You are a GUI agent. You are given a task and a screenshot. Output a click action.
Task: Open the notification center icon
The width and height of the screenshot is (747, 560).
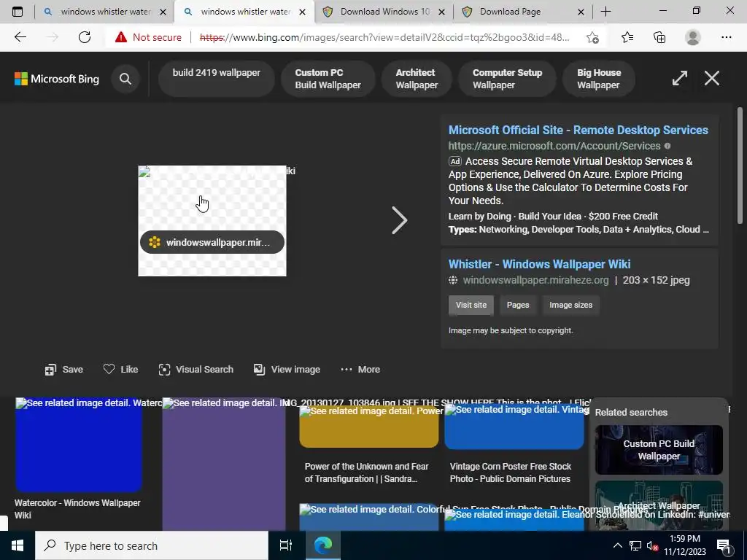(724, 545)
